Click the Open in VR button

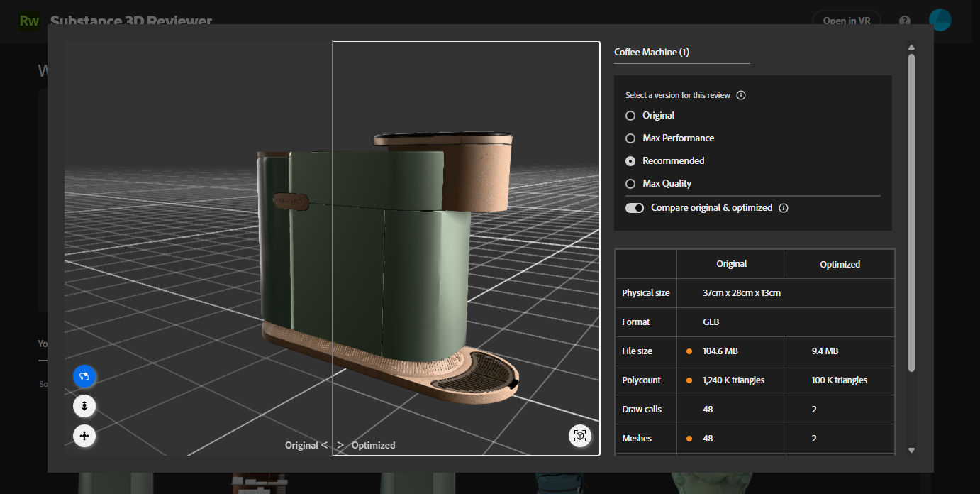click(x=846, y=21)
